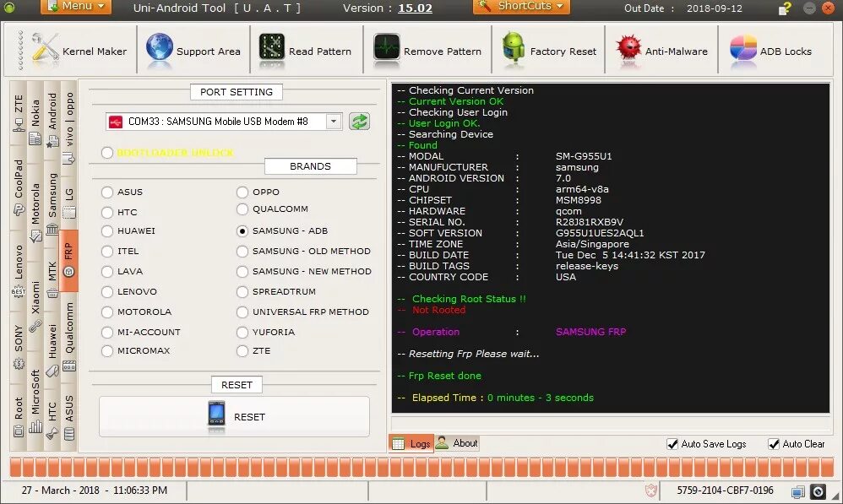Click the phone icon on RESET button
843x504 pixels.
(217, 415)
